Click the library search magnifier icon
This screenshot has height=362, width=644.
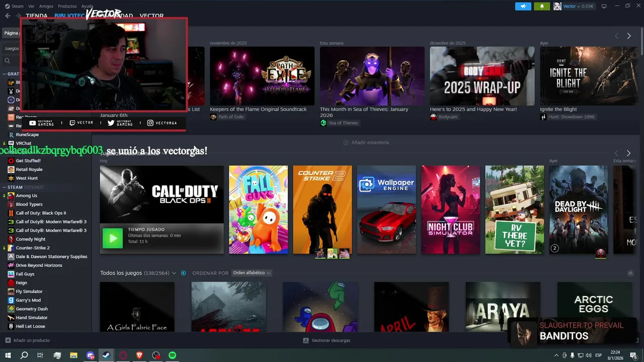tap(7, 61)
